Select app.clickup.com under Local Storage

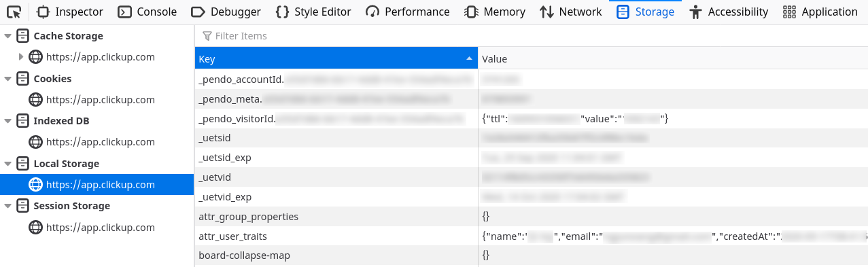point(101,185)
